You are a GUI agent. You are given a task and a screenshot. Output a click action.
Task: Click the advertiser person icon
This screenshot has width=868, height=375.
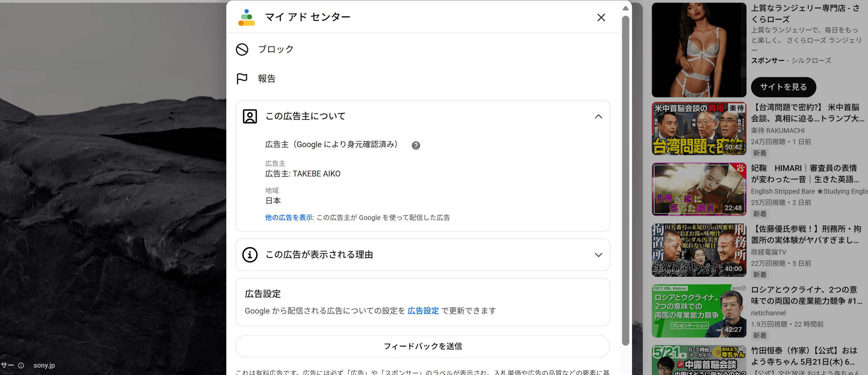pyautogui.click(x=250, y=116)
